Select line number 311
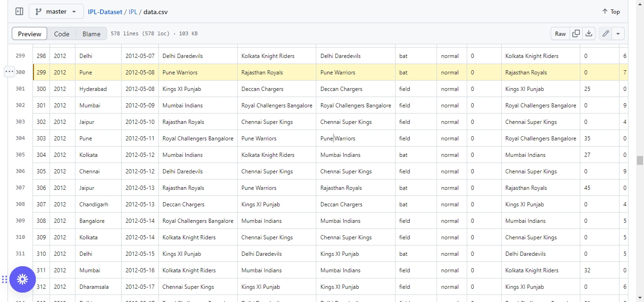The image size is (644, 302). pyautogui.click(x=20, y=253)
